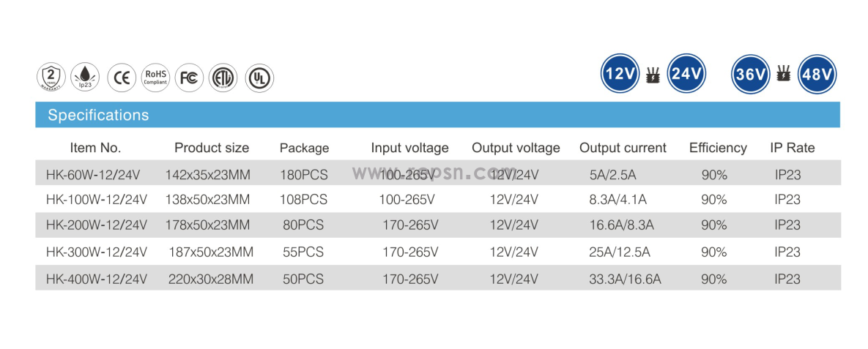Select the 48V voltage badge

(817, 74)
